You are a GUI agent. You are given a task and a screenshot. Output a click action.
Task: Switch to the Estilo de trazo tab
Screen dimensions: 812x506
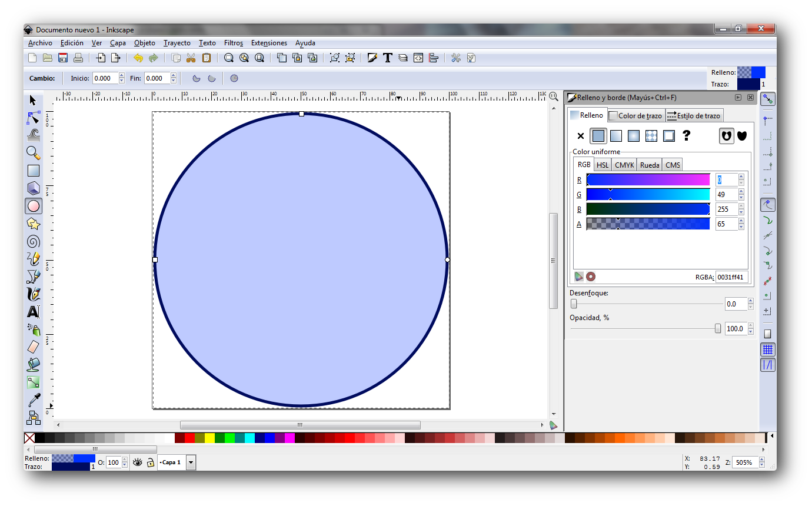coord(694,116)
